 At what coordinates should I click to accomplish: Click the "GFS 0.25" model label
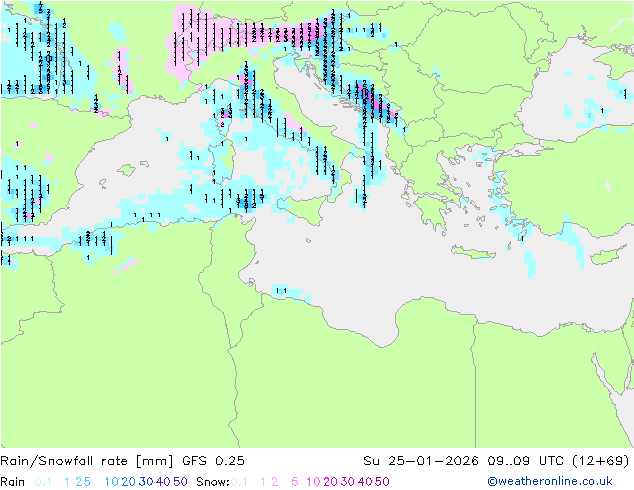[x=213, y=461]
